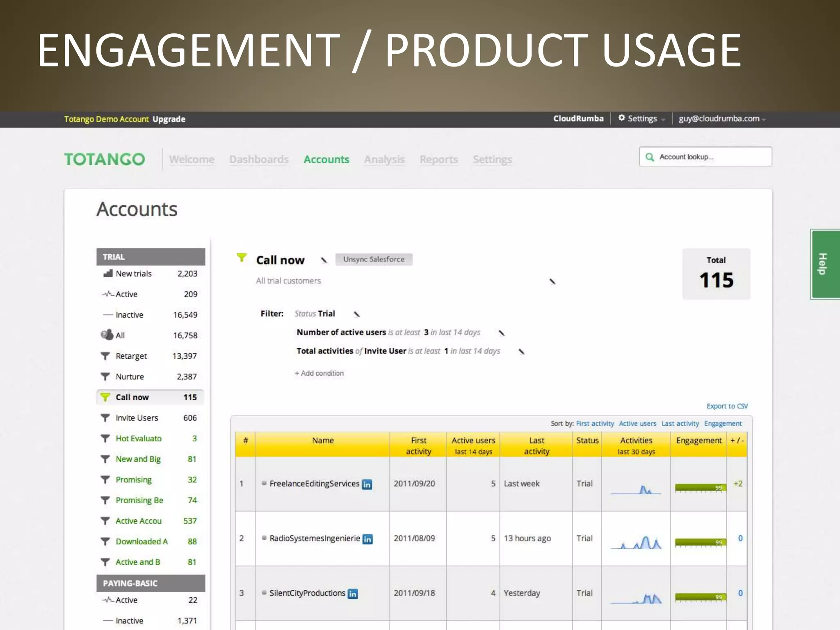
Task: Click Totango Demo Account text
Action: point(106,119)
